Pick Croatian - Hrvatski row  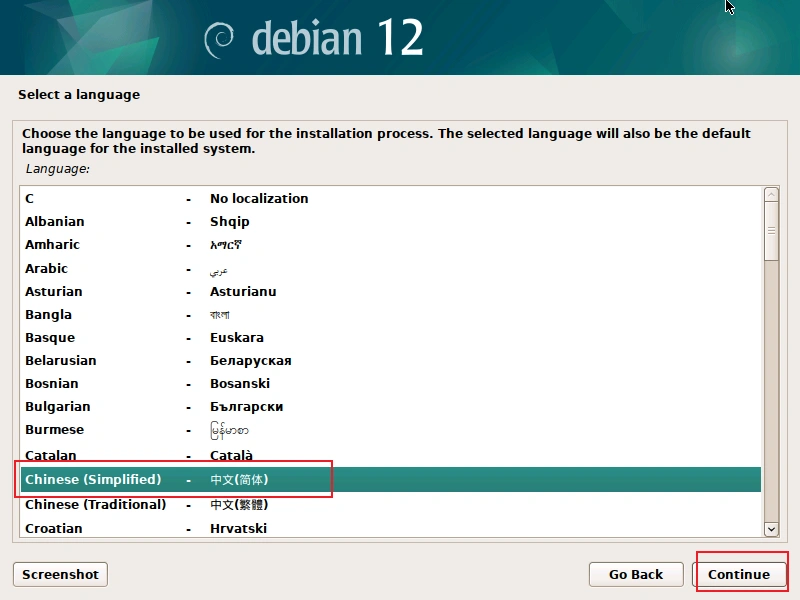click(x=391, y=528)
